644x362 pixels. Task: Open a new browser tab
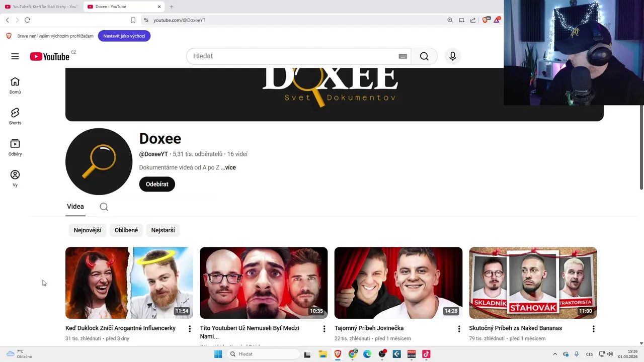(x=172, y=7)
